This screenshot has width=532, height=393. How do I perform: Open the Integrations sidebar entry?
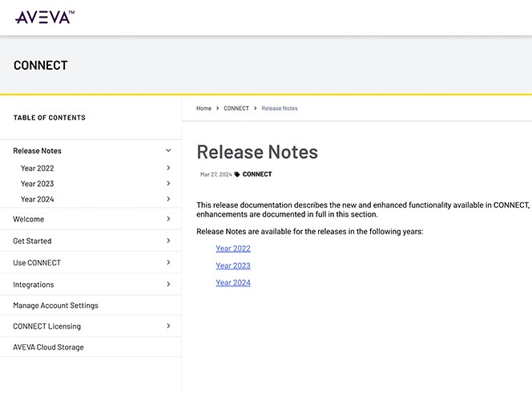[34, 284]
